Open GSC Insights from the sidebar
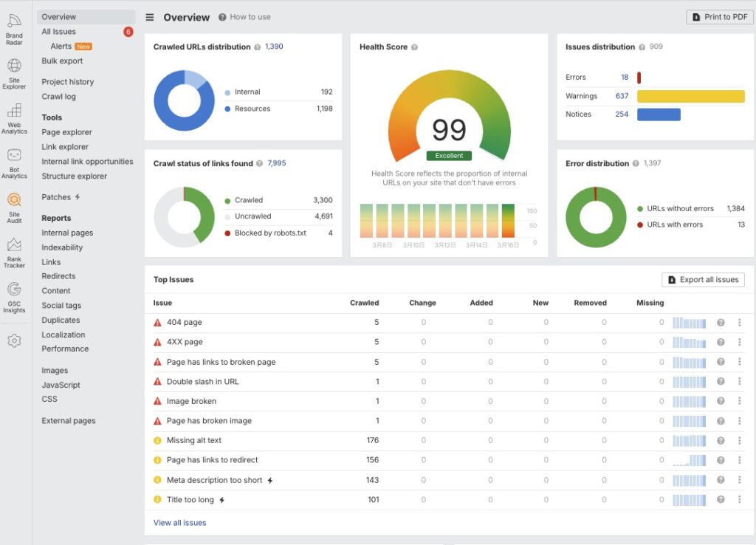The height and width of the screenshot is (545, 756). pyautogui.click(x=14, y=295)
